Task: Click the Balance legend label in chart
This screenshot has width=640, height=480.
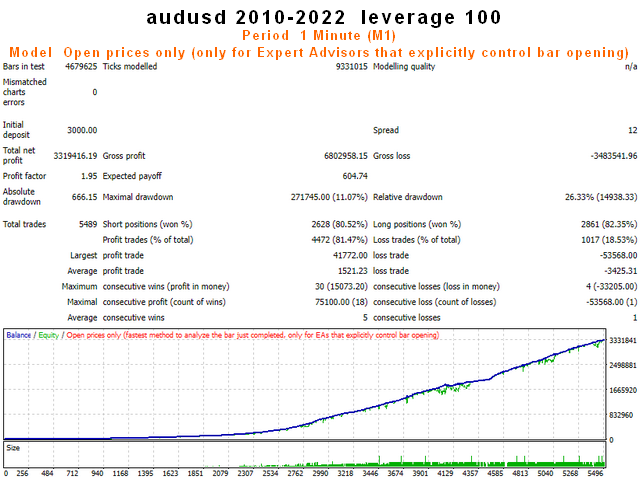Action: [18, 335]
